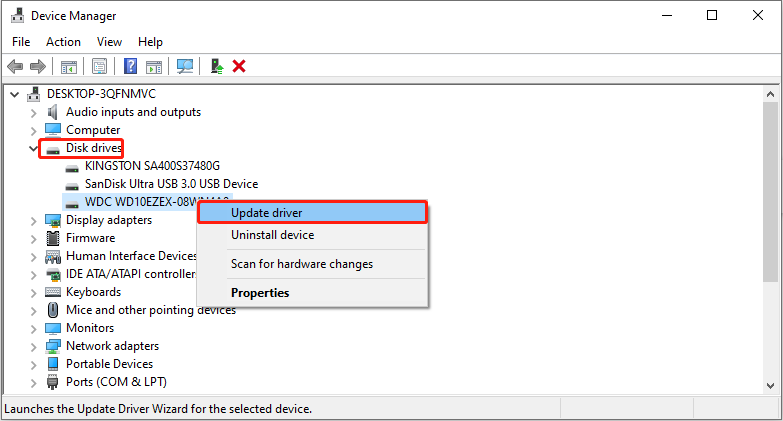Maximize the Device Manager window
The width and height of the screenshot is (783, 421).
click(712, 15)
